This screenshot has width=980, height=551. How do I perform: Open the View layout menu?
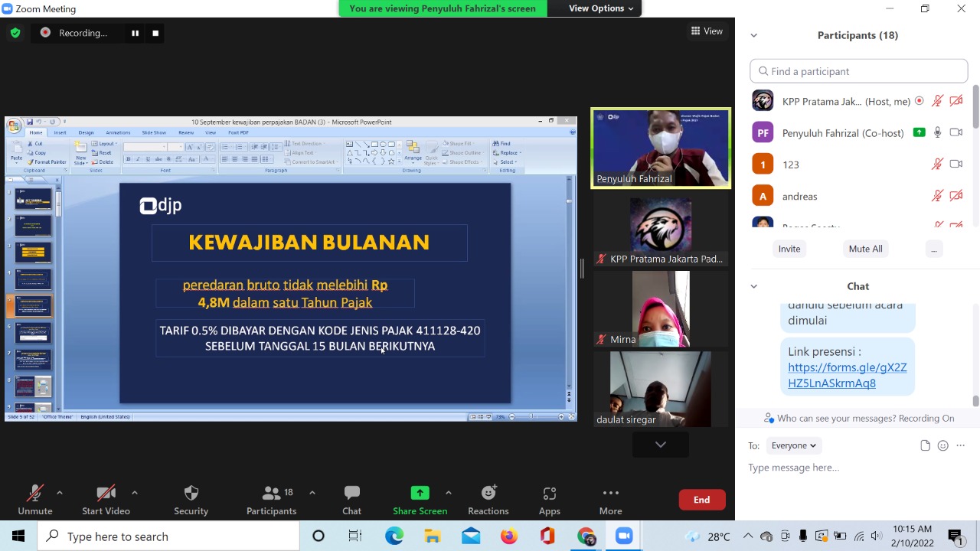(x=707, y=31)
